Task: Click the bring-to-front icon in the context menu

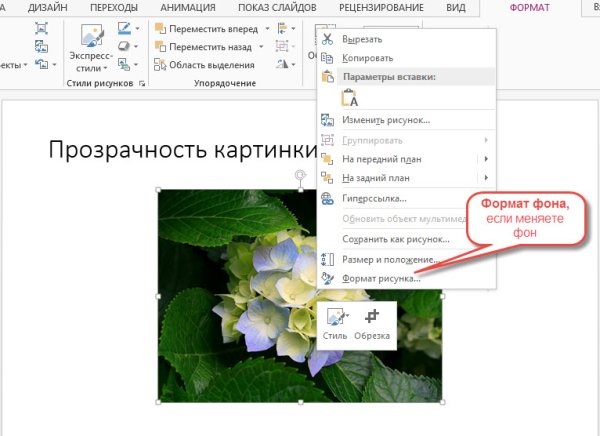Action: coord(327,159)
